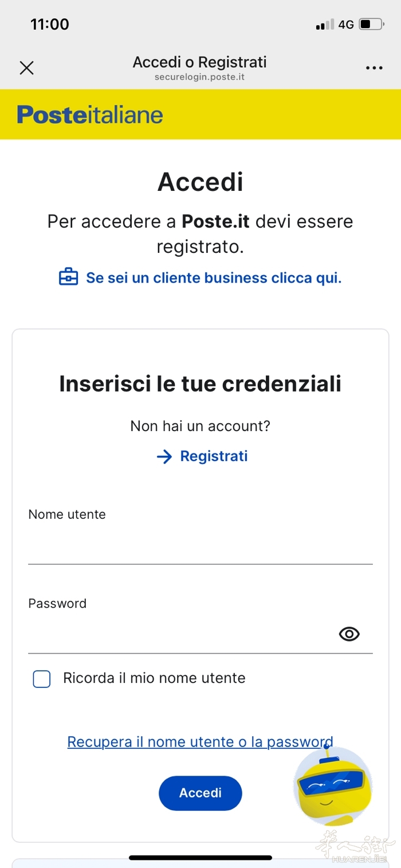Image resolution: width=401 pixels, height=868 pixels.
Task: Enable Ricorda il mio nome utente checkbox
Action: [42, 679]
